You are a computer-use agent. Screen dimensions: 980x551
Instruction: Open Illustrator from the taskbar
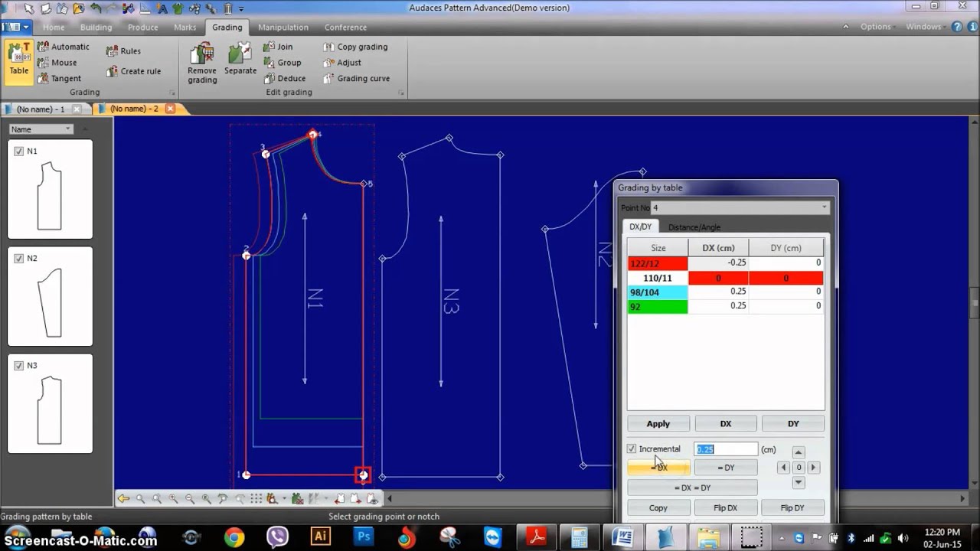[x=320, y=536]
